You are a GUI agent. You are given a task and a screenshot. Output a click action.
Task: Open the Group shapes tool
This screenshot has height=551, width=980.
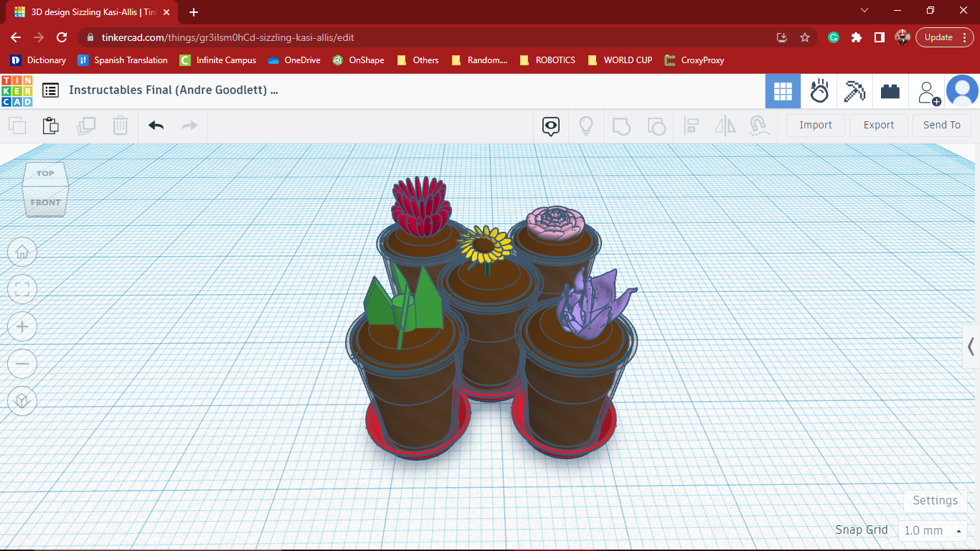point(621,126)
